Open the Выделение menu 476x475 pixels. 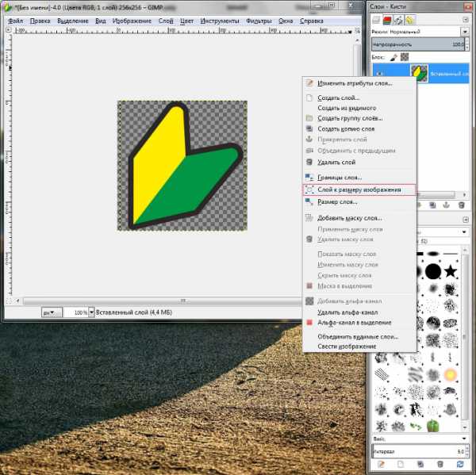coord(72,21)
